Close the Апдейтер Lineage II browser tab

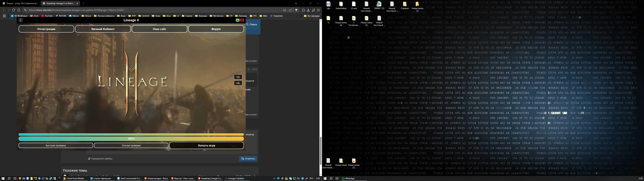77,4
